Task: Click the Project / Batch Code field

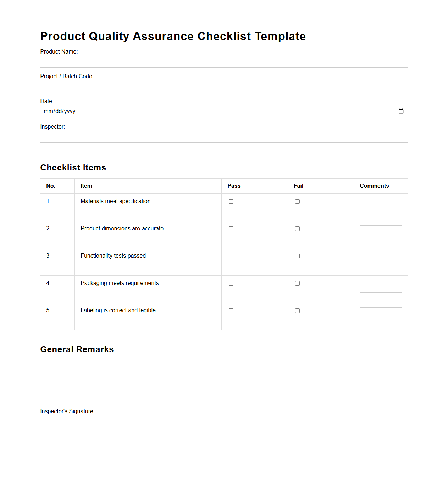Action: click(223, 86)
